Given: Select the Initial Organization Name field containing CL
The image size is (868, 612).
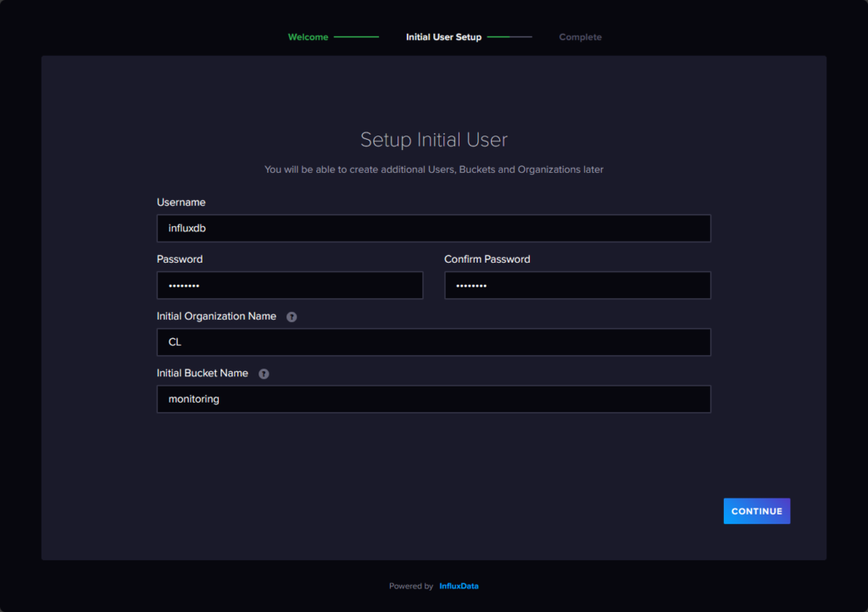Looking at the screenshot, I should coord(433,342).
